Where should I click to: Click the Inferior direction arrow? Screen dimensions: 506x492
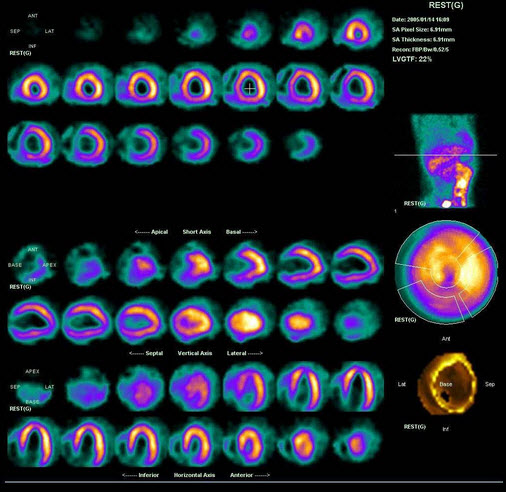[x=140, y=475]
